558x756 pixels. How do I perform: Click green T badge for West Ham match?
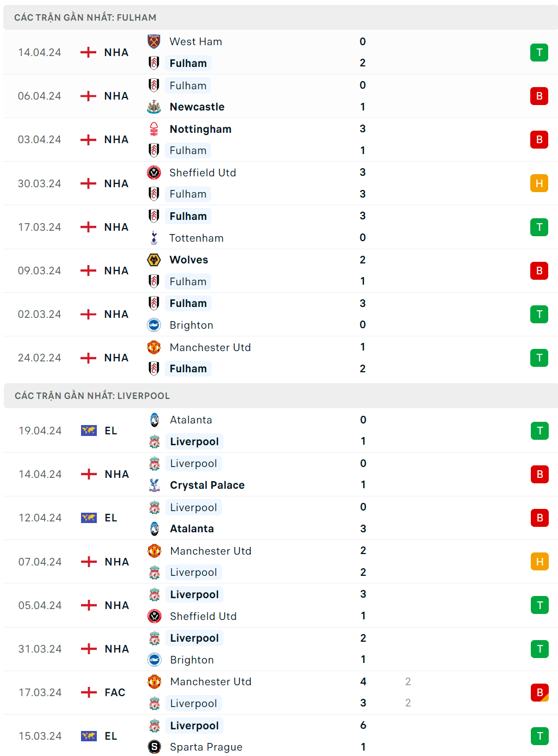point(539,52)
